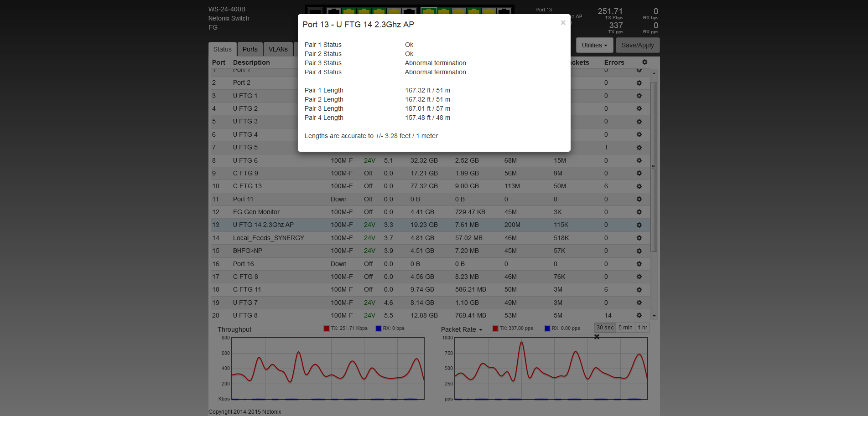Click the gear icon in Errors header row
The height and width of the screenshot is (426, 868).
coord(645,62)
